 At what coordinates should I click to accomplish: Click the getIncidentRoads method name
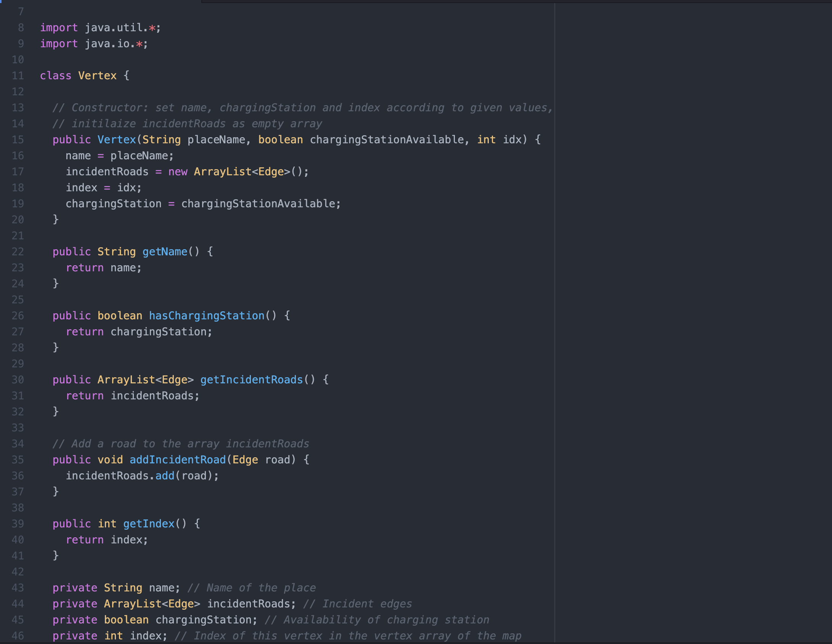point(251,380)
